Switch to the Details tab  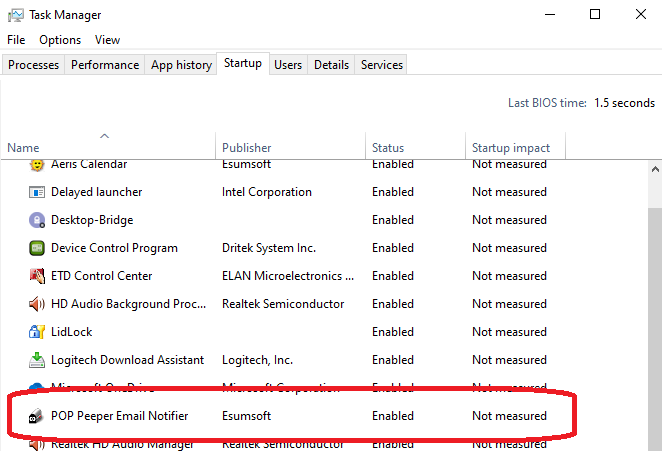coord(331,65)
